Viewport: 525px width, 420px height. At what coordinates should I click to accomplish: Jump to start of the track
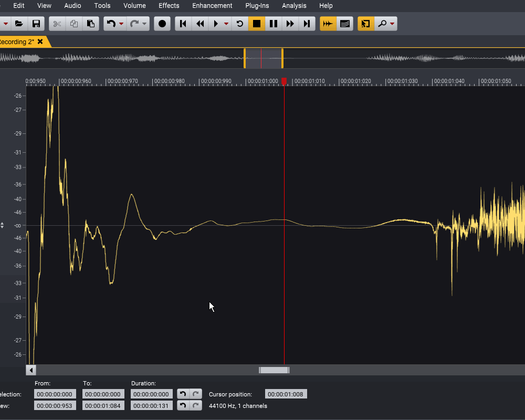tap(183, 24)
